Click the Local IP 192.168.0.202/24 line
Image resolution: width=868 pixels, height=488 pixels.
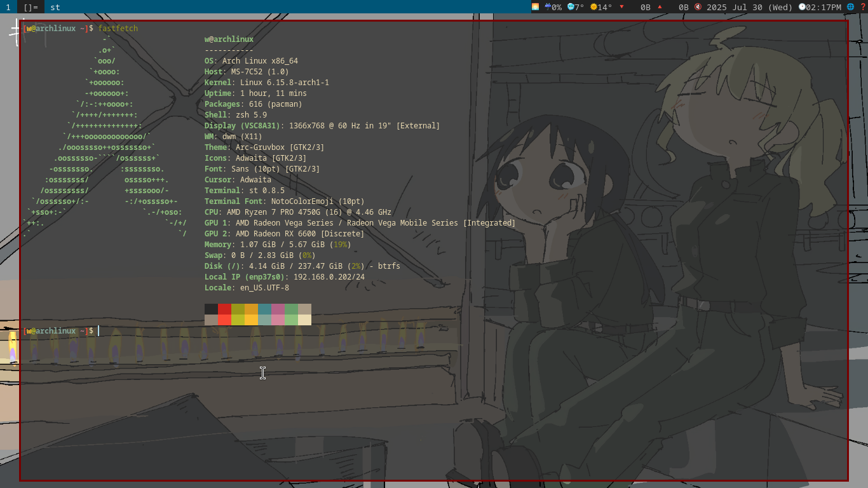[x=285, y=277]
